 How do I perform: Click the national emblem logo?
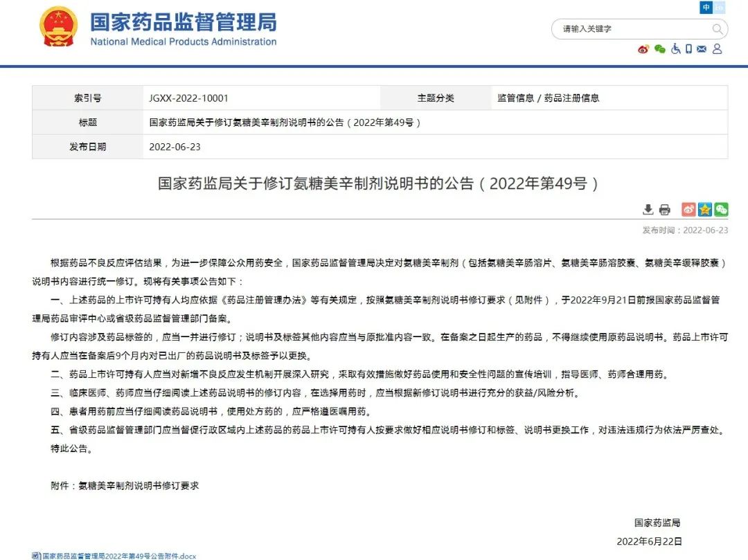pyautogui.click(x=59, y=28)
